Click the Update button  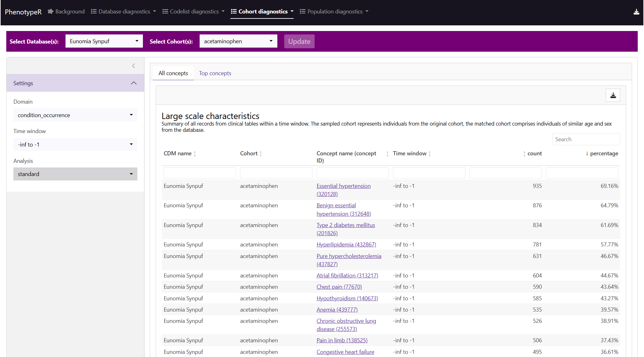[x=299, y=41]
